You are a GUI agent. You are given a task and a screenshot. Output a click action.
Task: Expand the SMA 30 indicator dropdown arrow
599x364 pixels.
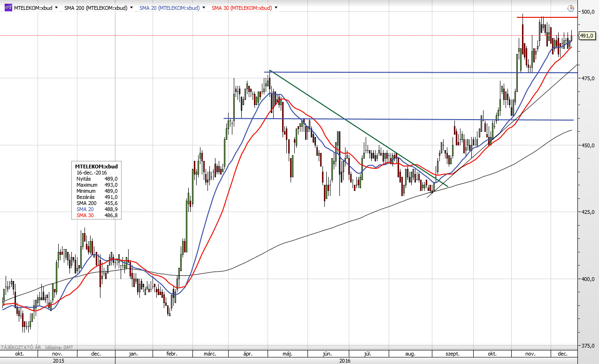(x=276, y=8)
